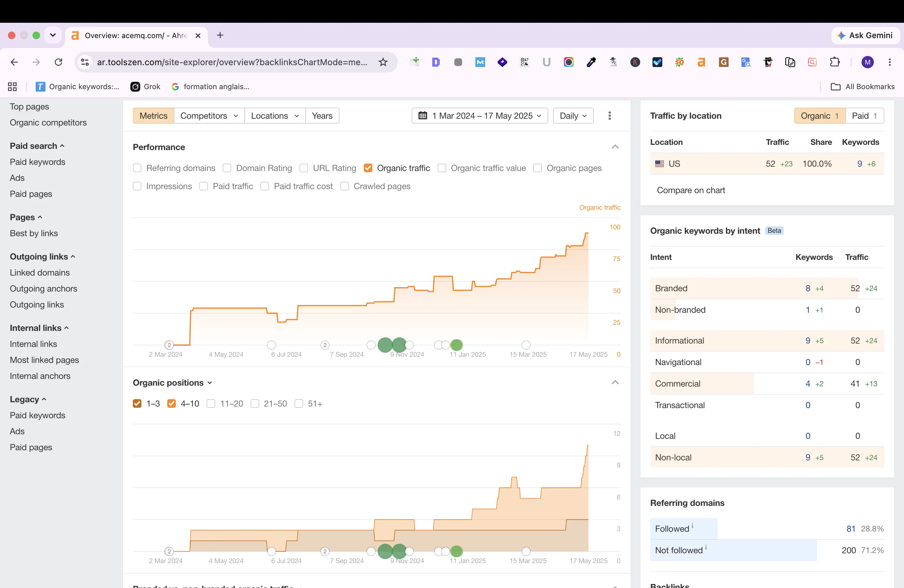Click Compare on chart
The height and width of the screenshot is (588, 904).
click(691, 190)
